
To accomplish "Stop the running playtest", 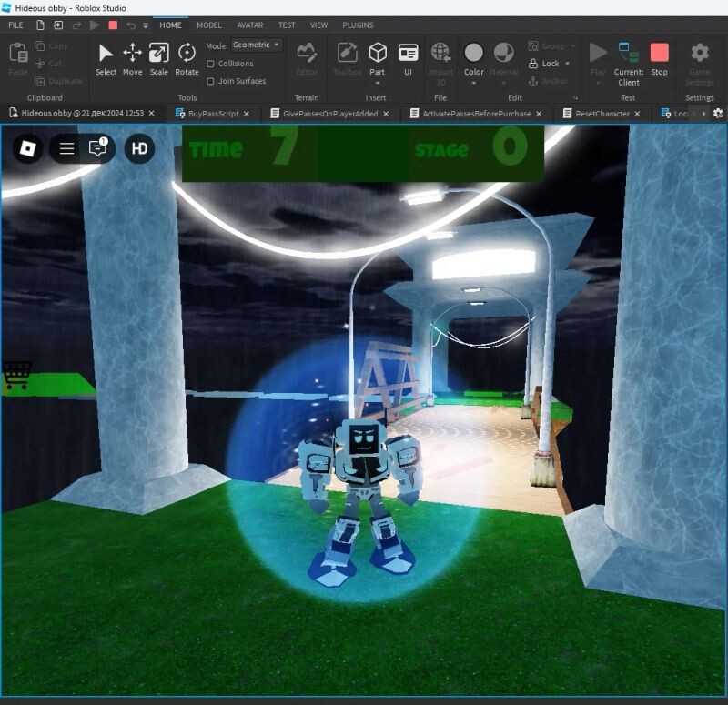I will pos(659,57).
